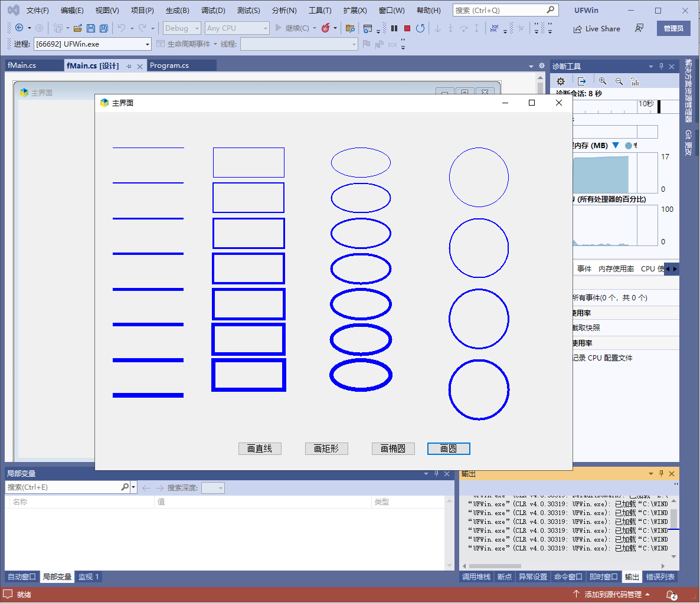Close the diagnostic tools panel
This screenshot has width=700, height=603.
(672, 67)
